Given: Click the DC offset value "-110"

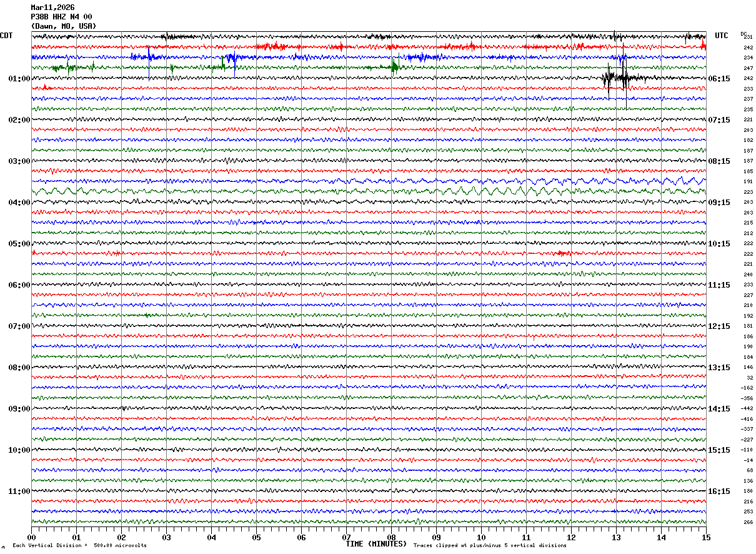Looking at the screenshot, I should 747,450.
